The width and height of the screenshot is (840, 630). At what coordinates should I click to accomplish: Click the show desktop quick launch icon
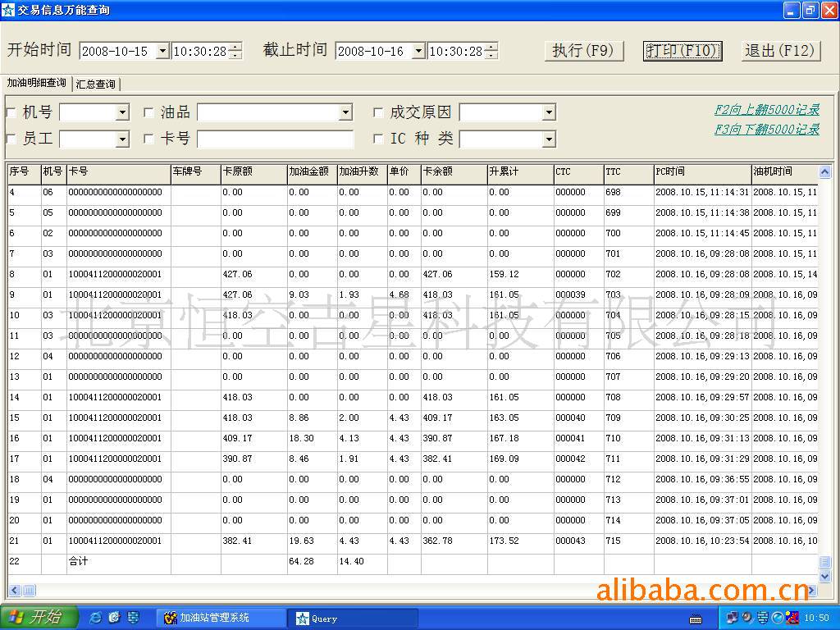[133, 618]
